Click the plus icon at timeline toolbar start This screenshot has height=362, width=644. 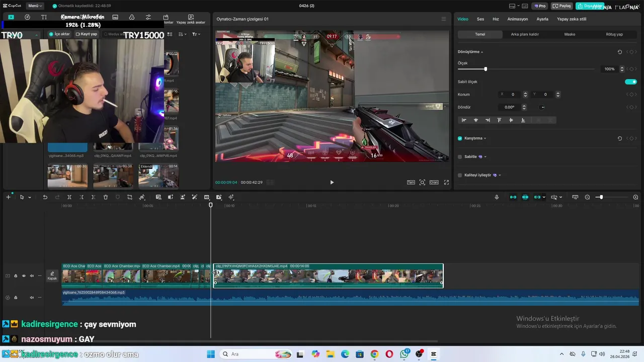click(x=8, y=197)
